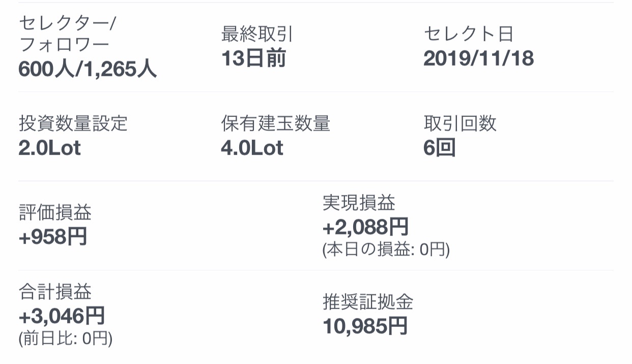Click the セレクト日 label

point(468,34)
